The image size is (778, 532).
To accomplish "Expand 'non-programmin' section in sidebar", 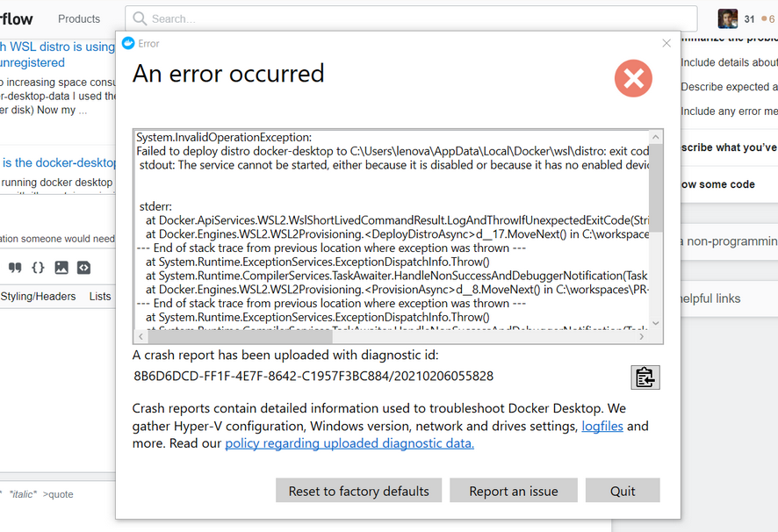I will click(729, 241).
